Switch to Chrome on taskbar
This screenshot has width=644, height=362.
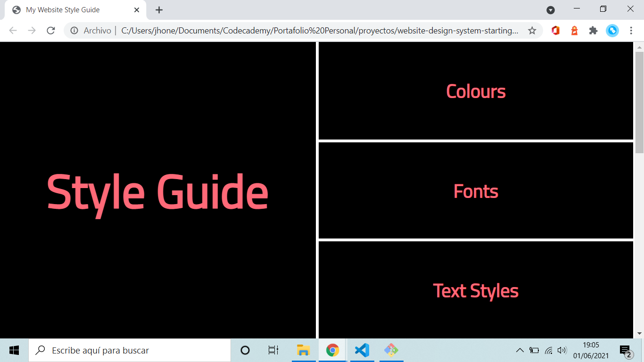click(333, 350)
